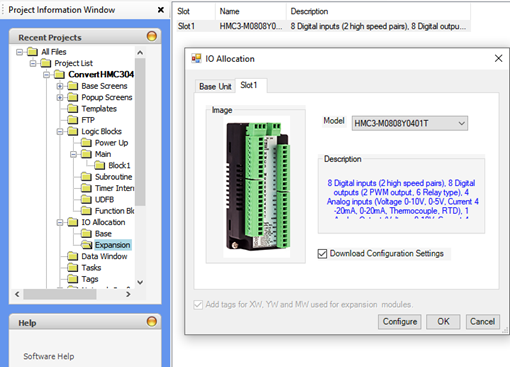Click the IO Allocation dialog title icon
Image resolution: width=510 pixels, height=367 pixels.
[x=196, y=59]
